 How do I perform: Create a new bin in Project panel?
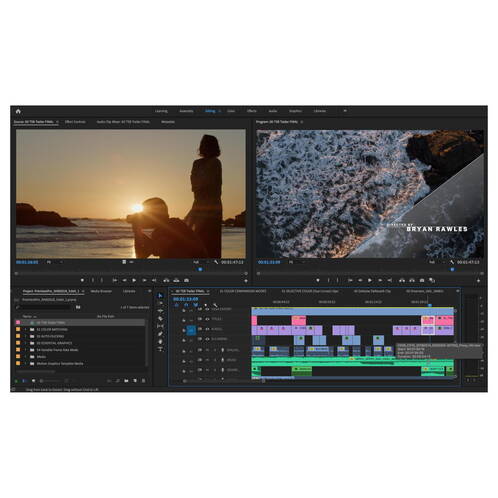pyautogui.click(x=126, y=380)
